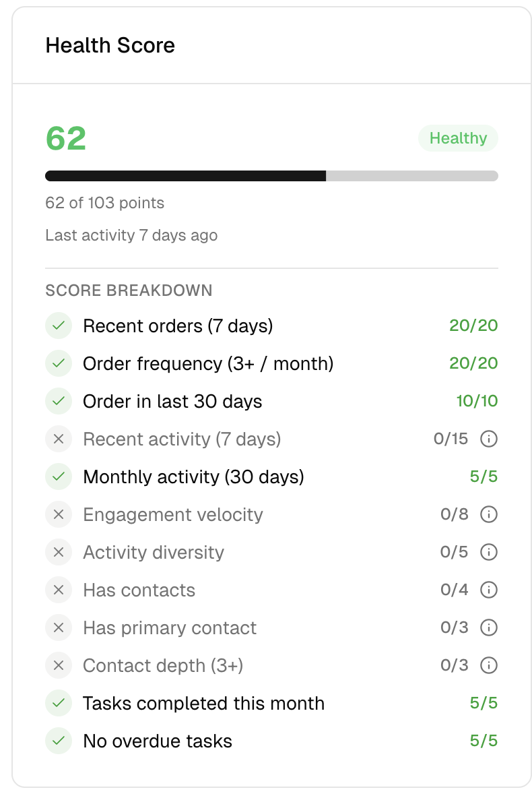Click the info icon beside Has contacts
Image resolution: width=532 pixels, height=798 pixels.
490,590
